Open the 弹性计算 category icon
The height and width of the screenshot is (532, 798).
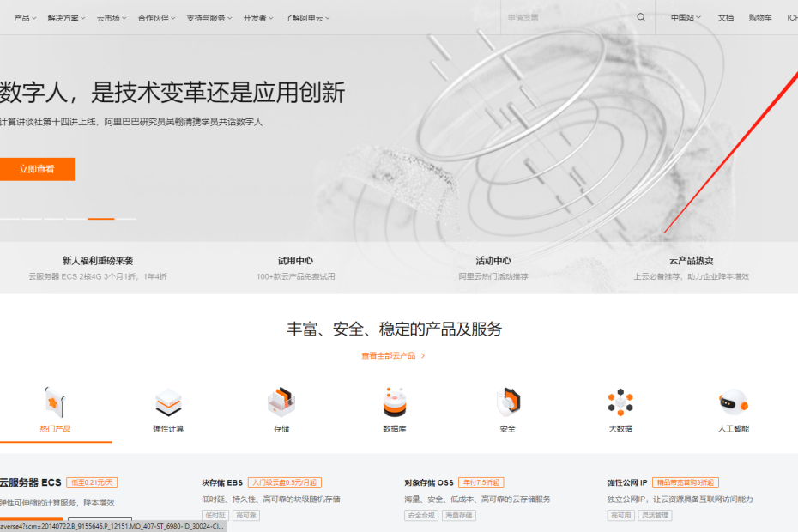pyautogui.click(x=168, y=402)
